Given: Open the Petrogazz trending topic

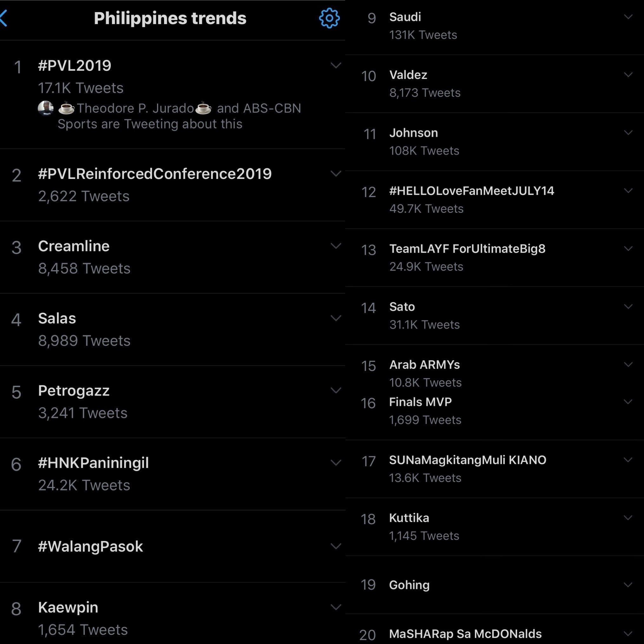Looking at the screenshot, I should 172,402.
